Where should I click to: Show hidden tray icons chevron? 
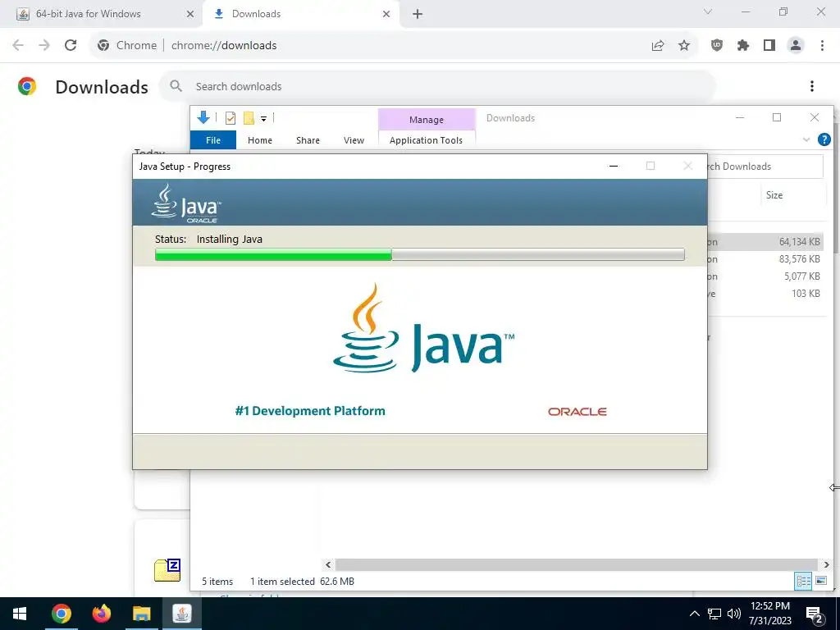tap(694, 614)
